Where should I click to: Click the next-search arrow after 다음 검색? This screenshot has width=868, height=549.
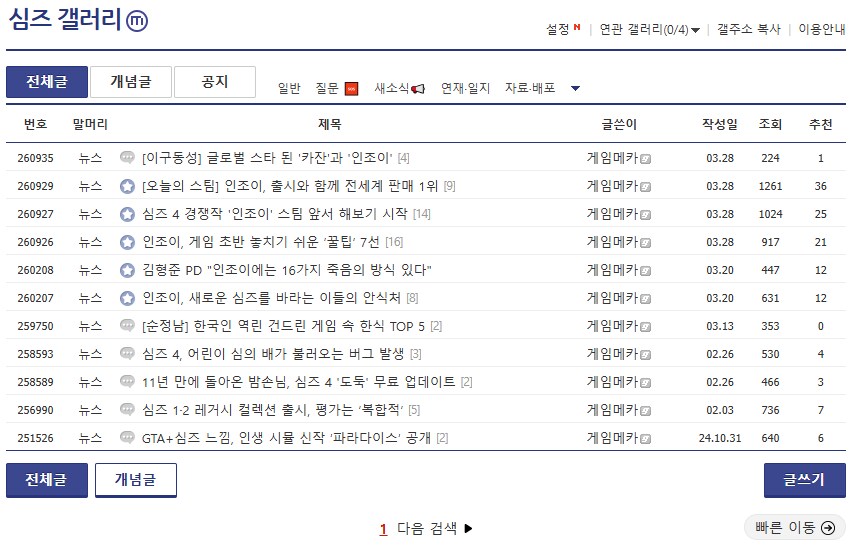468,529
